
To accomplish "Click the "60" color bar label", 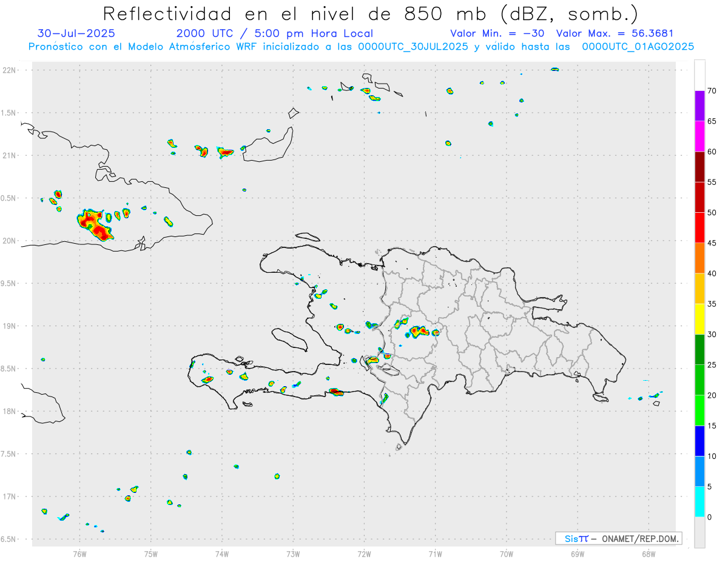I will tap(712, 152).
